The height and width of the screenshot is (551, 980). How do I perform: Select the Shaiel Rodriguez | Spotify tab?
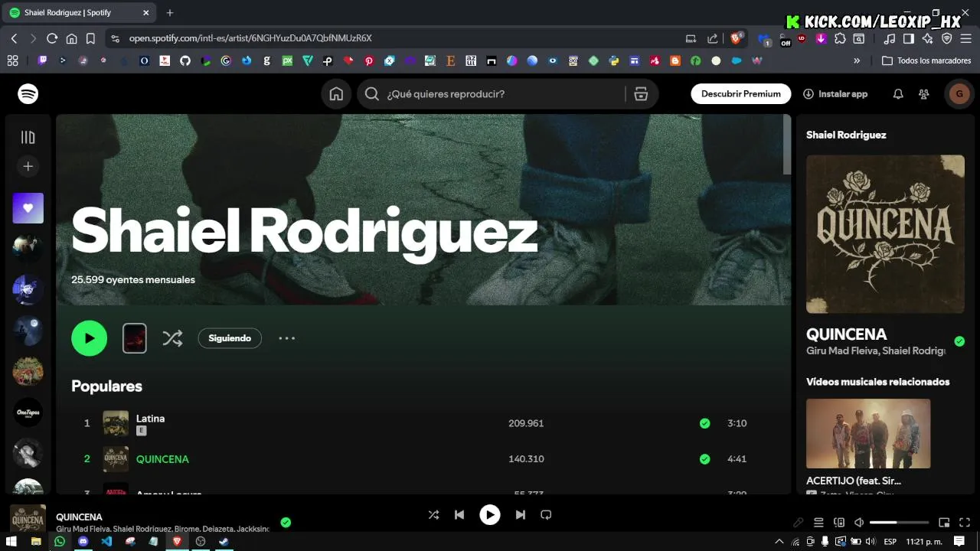pos(80,13)
